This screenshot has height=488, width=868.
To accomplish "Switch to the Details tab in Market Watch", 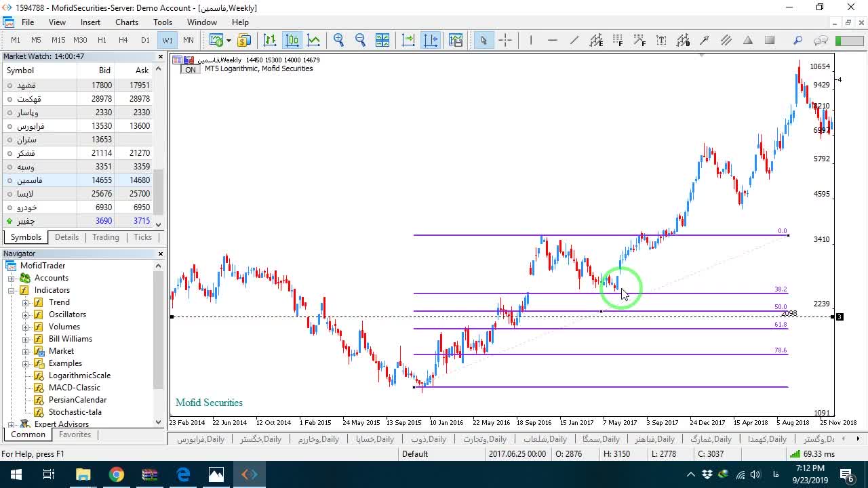I will (66, 237).
